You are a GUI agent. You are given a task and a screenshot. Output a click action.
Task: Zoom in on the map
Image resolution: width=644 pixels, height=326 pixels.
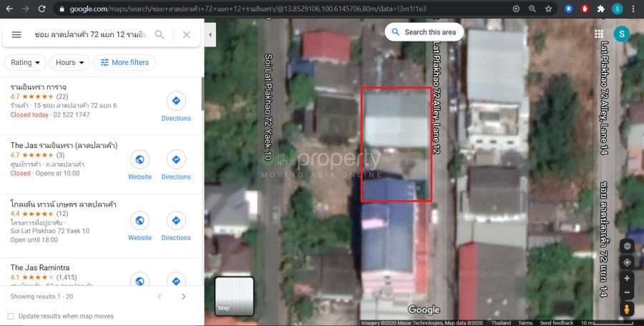(x=627, y=278)
